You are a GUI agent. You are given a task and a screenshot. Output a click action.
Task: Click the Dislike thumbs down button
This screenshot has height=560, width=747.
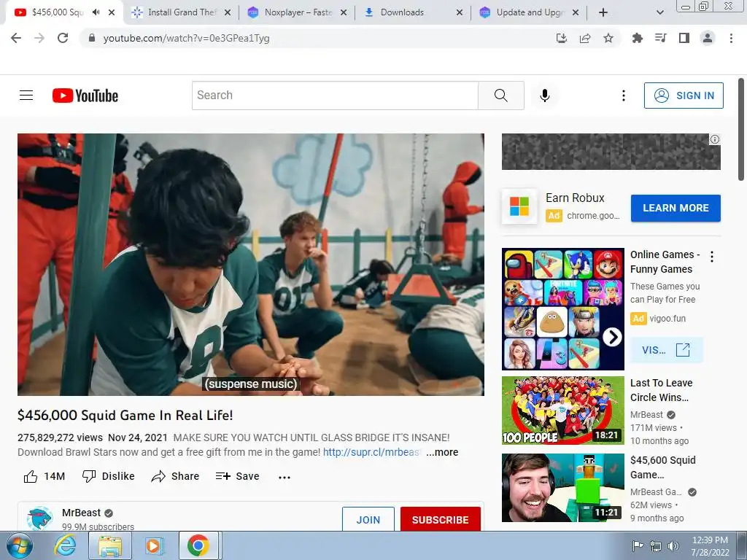coord(108,476)
